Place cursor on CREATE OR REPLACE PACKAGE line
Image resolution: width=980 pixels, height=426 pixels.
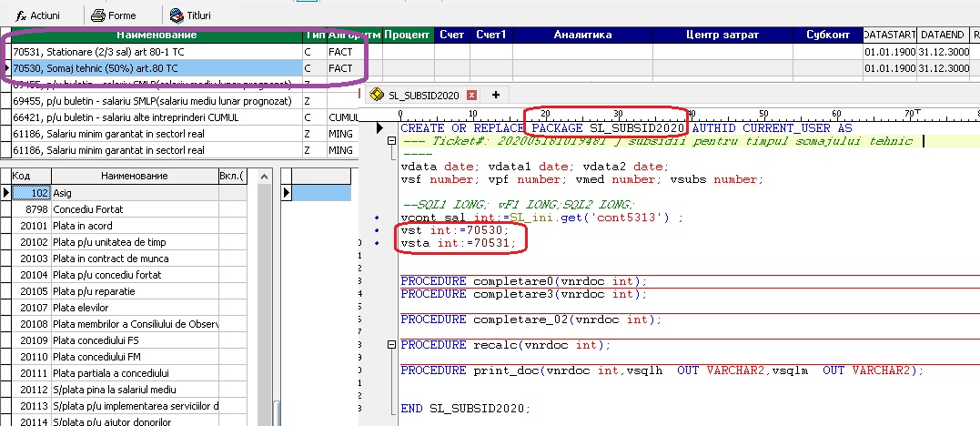pyautogui.click(x=626, y=128)
